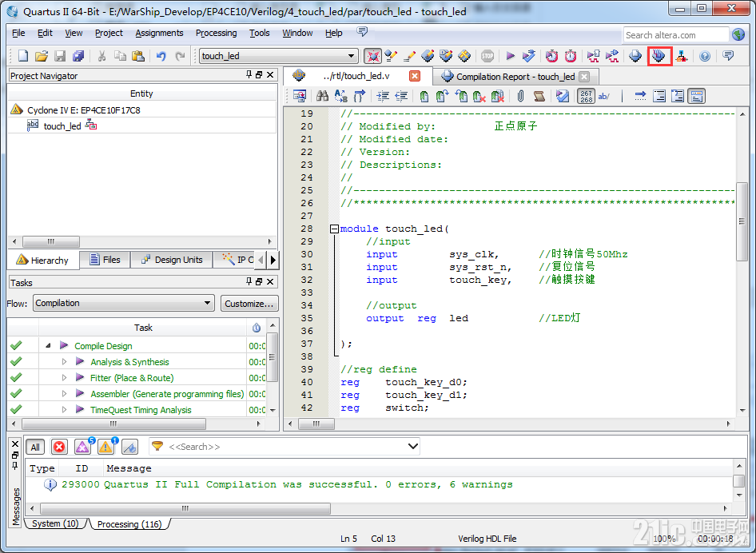
Task: Toggle the All messages filter
Action: pyautogui.click(x=35, y=447)
